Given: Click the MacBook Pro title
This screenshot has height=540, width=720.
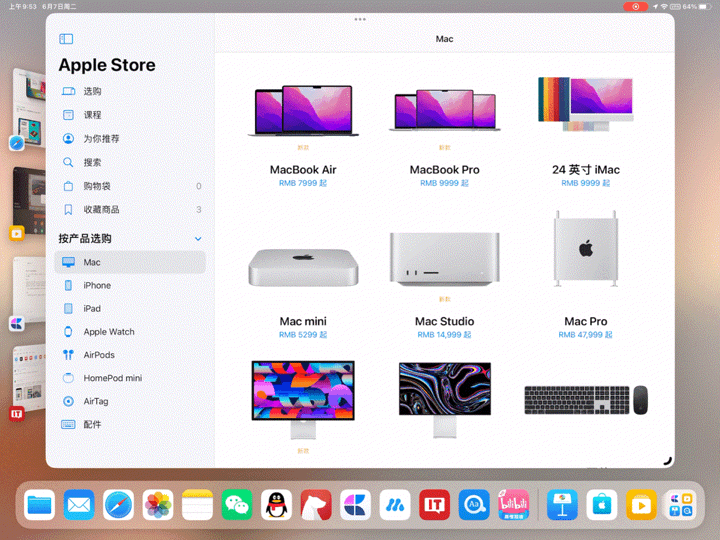Looking at the screenshot, I should coord(444,170).
